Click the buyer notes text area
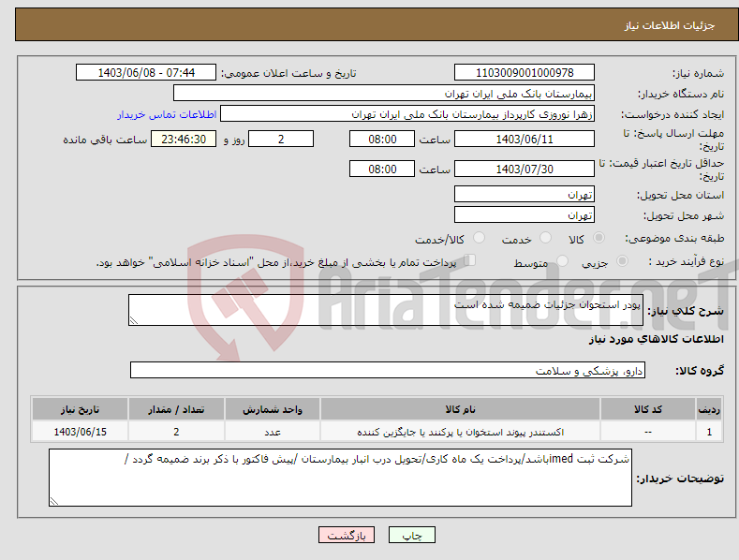This screenshot has width=739, height=560. tap(340, 478)
